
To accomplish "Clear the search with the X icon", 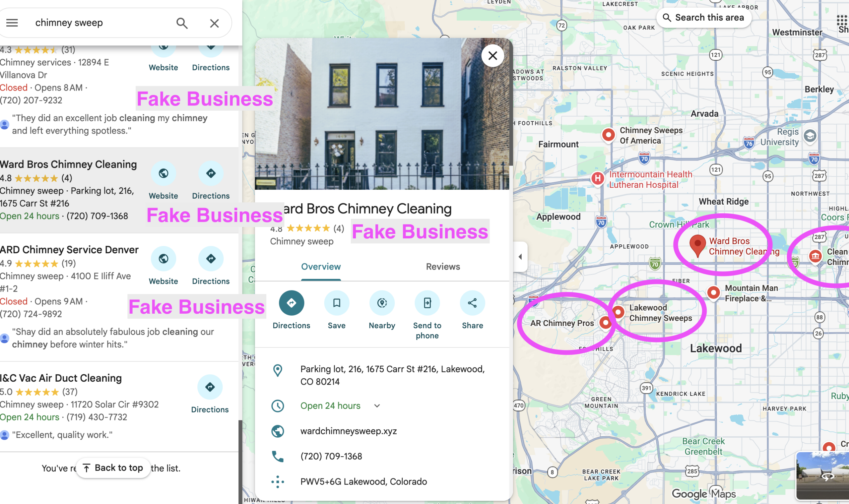I will point(214,23).
